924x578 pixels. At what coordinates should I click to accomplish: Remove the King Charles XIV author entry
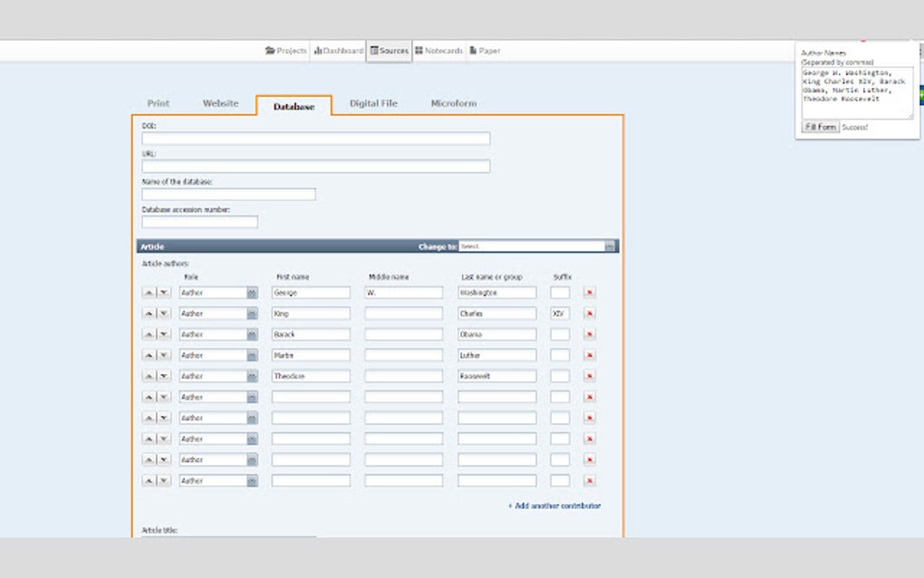[590, 313]
